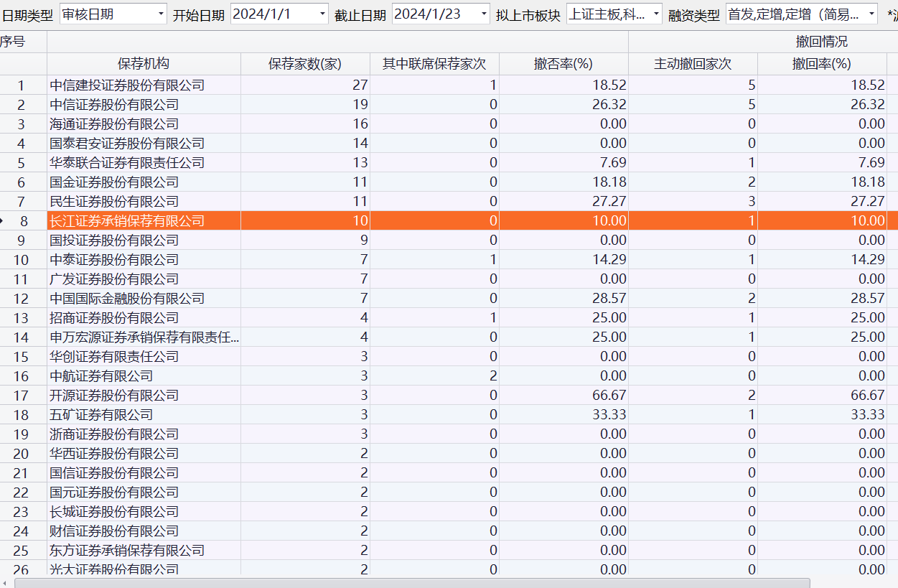Image resolution: width=898 pixels, height=588 pixels.
Task: Sort by 保荐家数(家) column header
Action: [305, 64]
